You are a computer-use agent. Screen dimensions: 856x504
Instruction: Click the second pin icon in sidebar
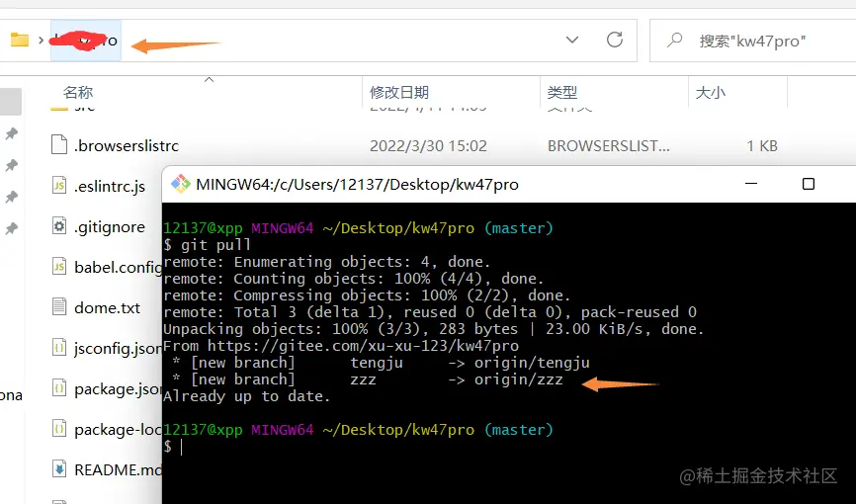tap(12, 165)
